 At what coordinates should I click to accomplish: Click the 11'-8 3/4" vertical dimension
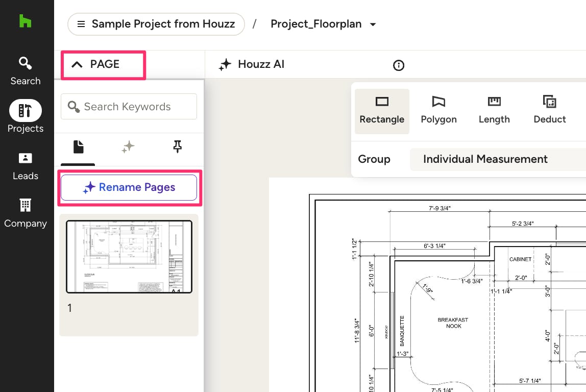(x=356, y=330)
